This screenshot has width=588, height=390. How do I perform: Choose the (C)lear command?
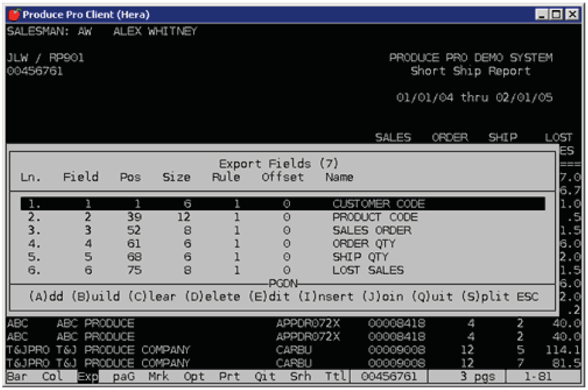click(152, 297)
